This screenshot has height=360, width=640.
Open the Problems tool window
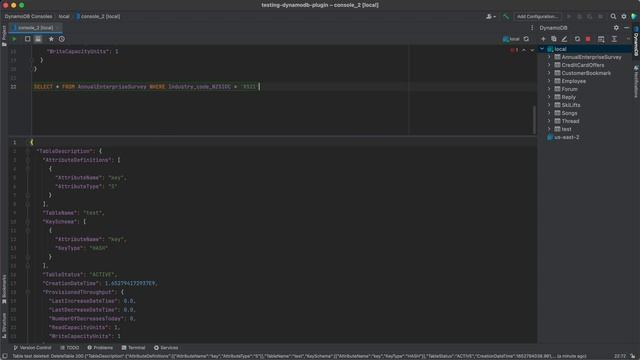(x=100, y=348)
